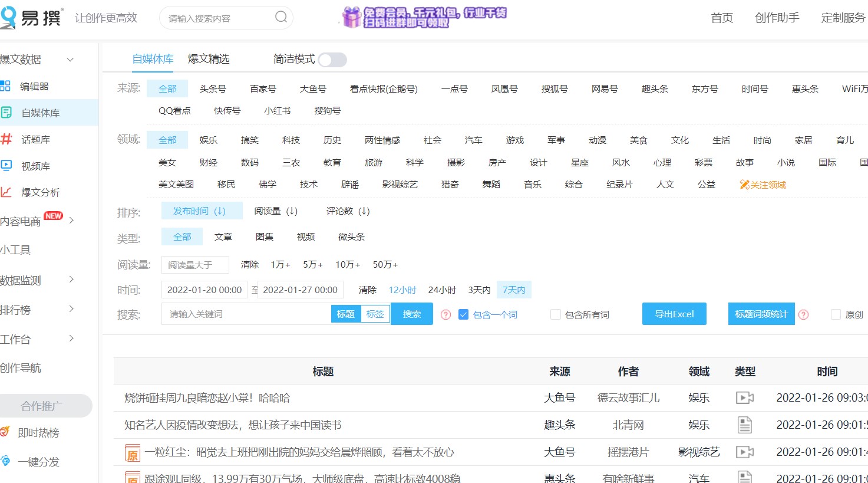Toggle the 简洁模式 switch
Image resolution: width=868 pixels, height=483 pixels.
[x=333, y=60]
